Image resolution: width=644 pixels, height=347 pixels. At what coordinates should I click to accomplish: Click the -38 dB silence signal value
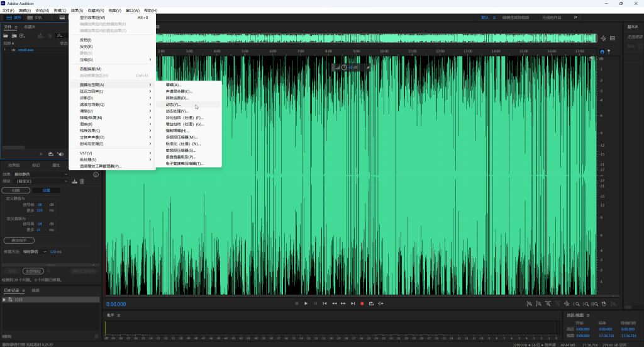(40, 204)
